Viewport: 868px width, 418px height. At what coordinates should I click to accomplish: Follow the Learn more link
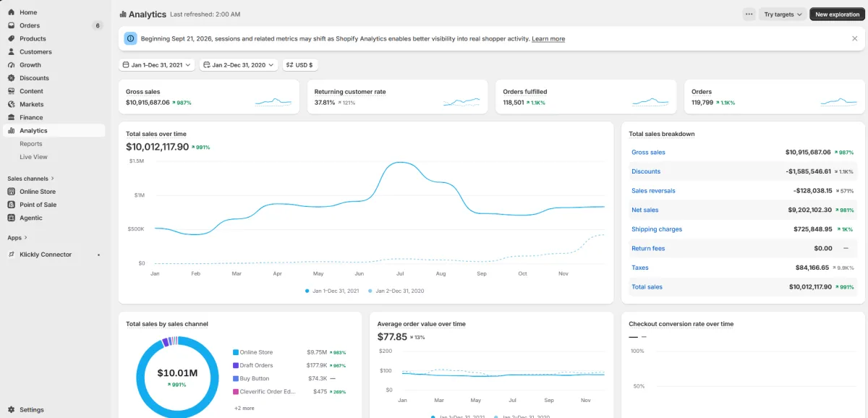548,39
